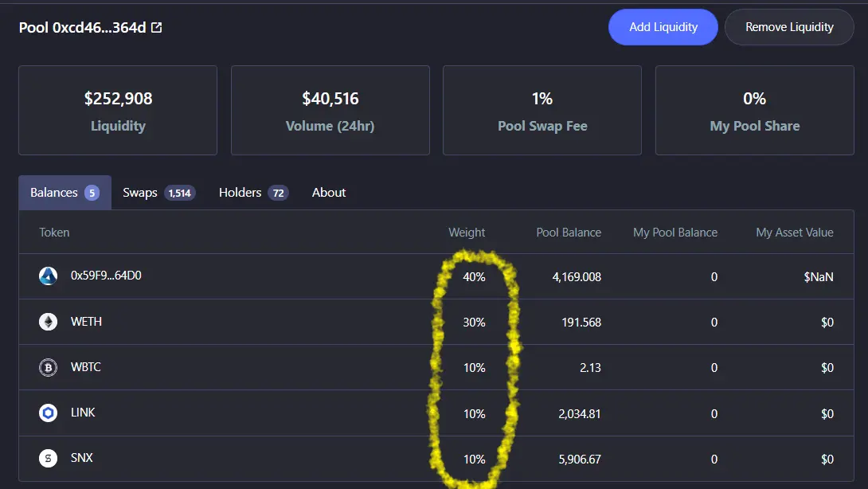Click the $252,908 Liquidity stat card
Viewport: 868px width, 489px height.
118,110
